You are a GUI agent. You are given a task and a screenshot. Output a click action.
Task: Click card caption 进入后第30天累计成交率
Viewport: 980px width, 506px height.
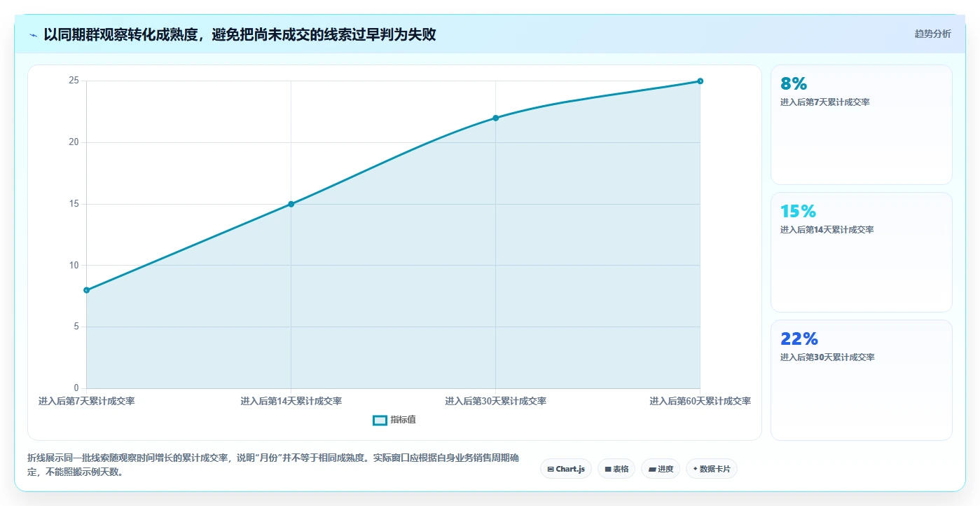tap(827, 357)
